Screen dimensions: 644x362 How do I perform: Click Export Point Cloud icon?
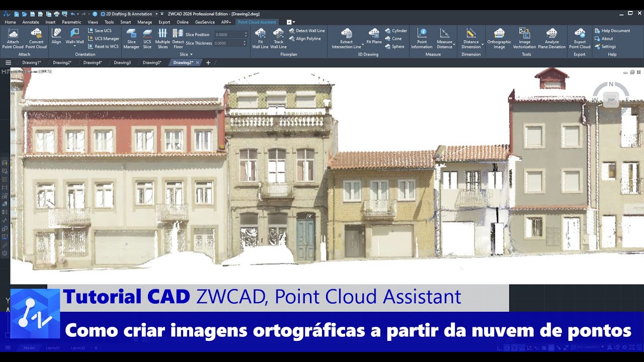click(580, 33)
